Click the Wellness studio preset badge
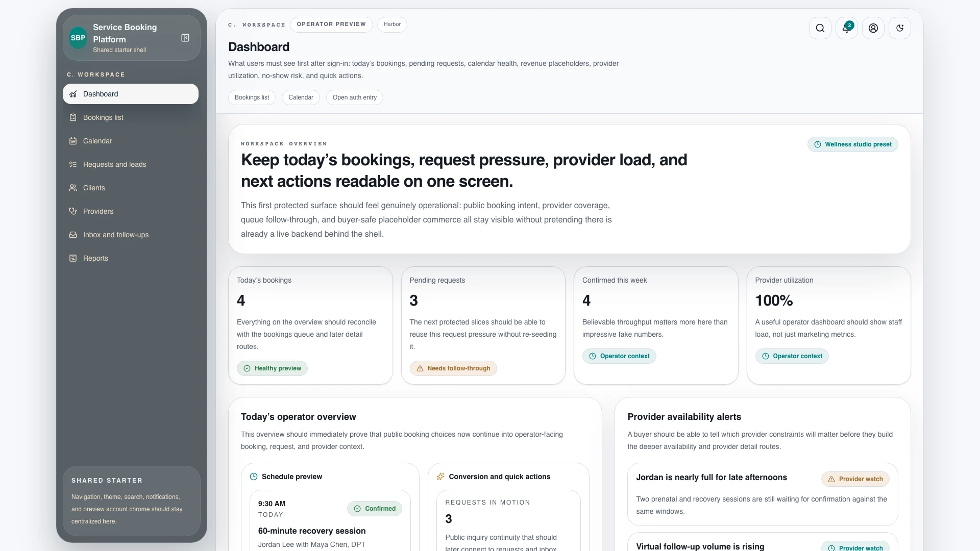Screen dimensions: 980x551 (x=852, y=144)
